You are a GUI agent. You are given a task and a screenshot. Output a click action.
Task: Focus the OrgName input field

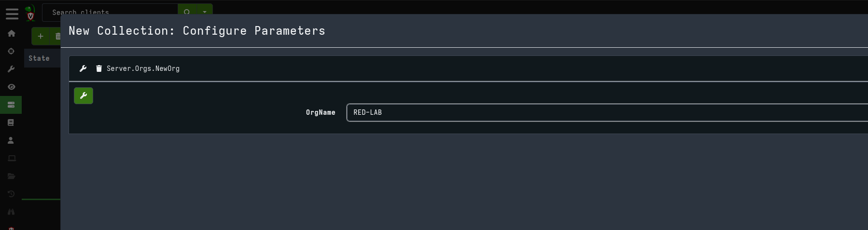pos(607,112)
